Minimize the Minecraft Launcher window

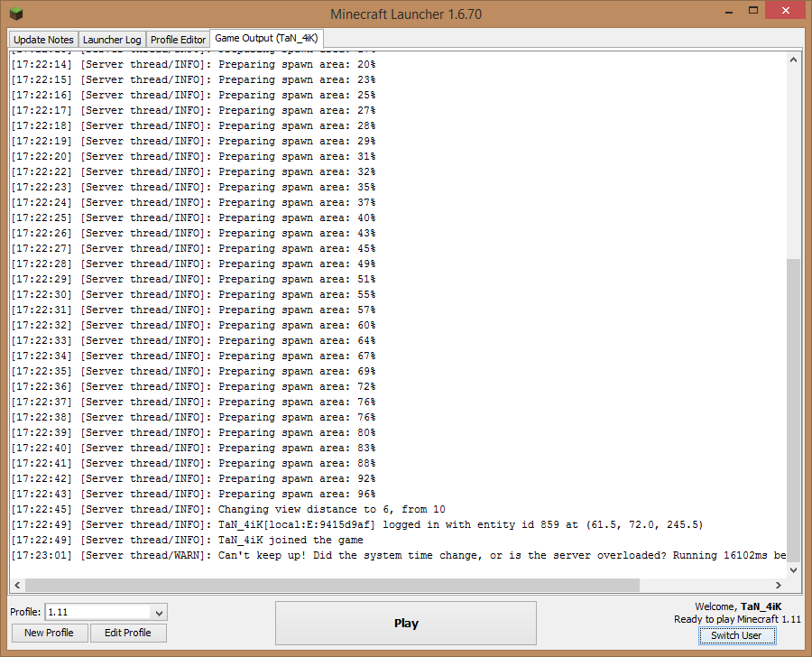click(729, 11)
